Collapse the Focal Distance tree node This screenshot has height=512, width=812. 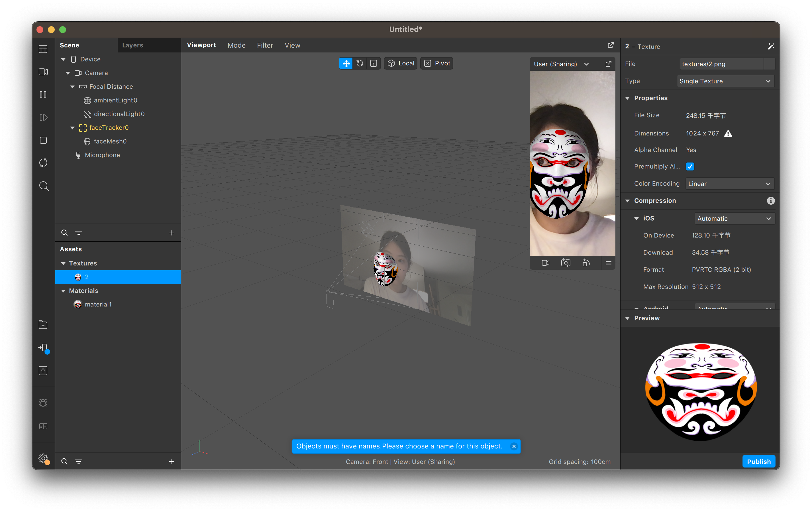[72, 87]
